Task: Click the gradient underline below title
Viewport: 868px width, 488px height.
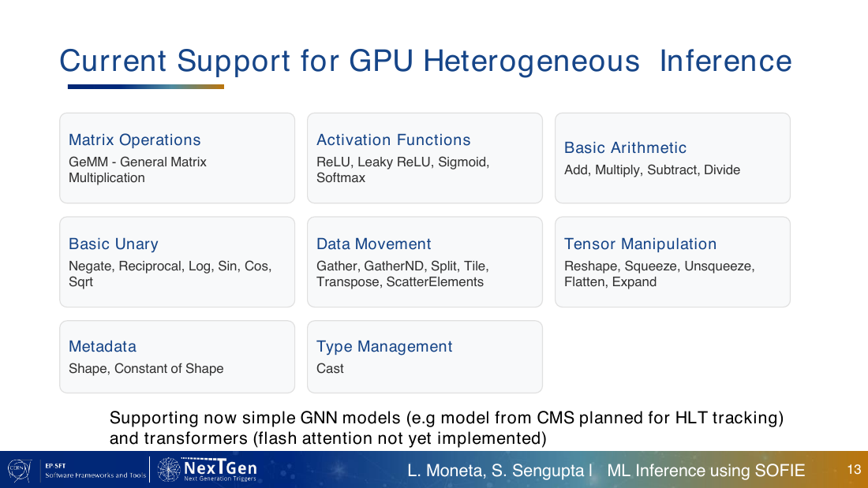Action: (146, 86)
